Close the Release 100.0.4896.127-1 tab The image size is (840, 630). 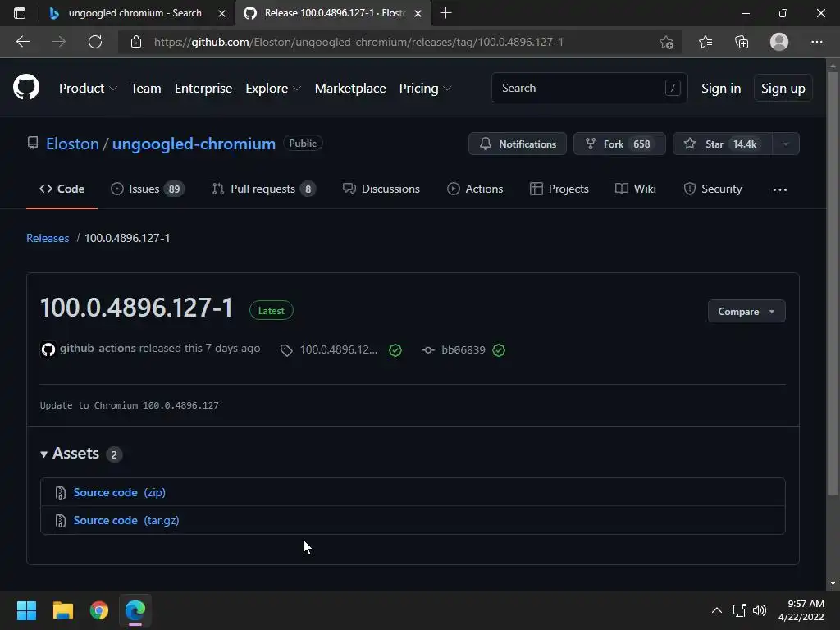coord(418,13)
